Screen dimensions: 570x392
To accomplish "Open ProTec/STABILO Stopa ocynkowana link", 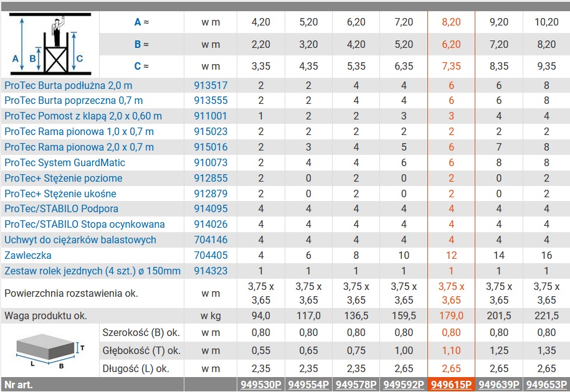I will point(84,224).
